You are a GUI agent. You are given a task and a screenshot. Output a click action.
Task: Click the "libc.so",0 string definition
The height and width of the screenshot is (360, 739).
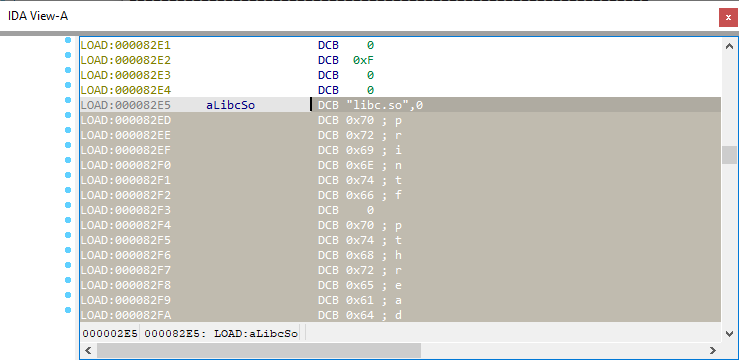pyautogui.click(x=370, y=106)
